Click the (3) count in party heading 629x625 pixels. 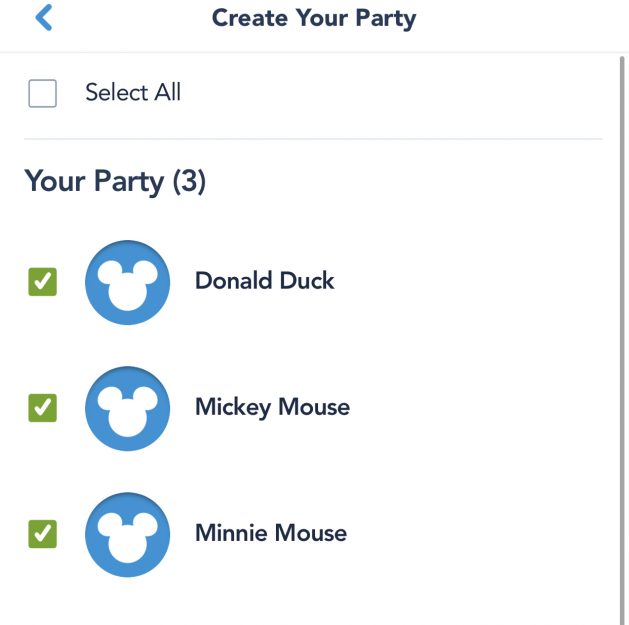(189, 181)
